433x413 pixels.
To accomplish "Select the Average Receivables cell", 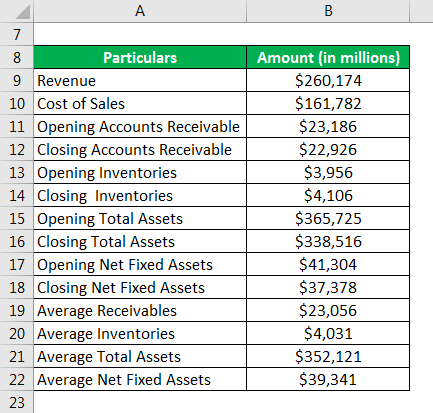I will [140, 310].
